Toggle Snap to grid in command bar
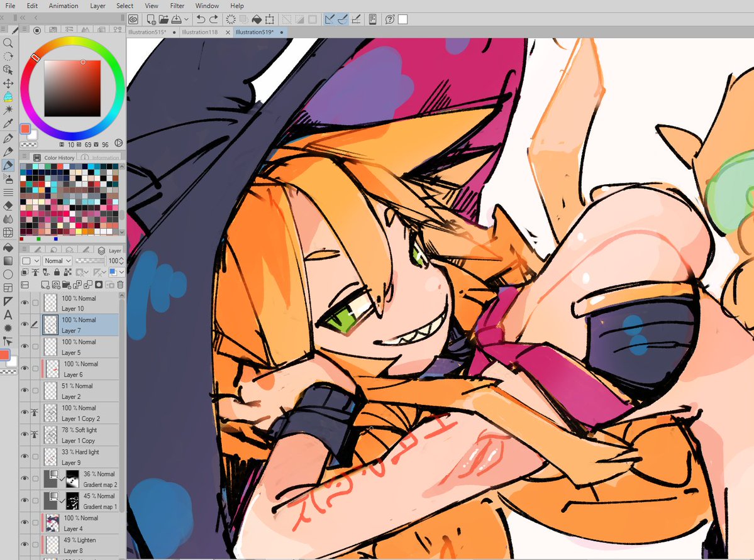Viewport: 754px width, 560px height. (x=357, y=19)
